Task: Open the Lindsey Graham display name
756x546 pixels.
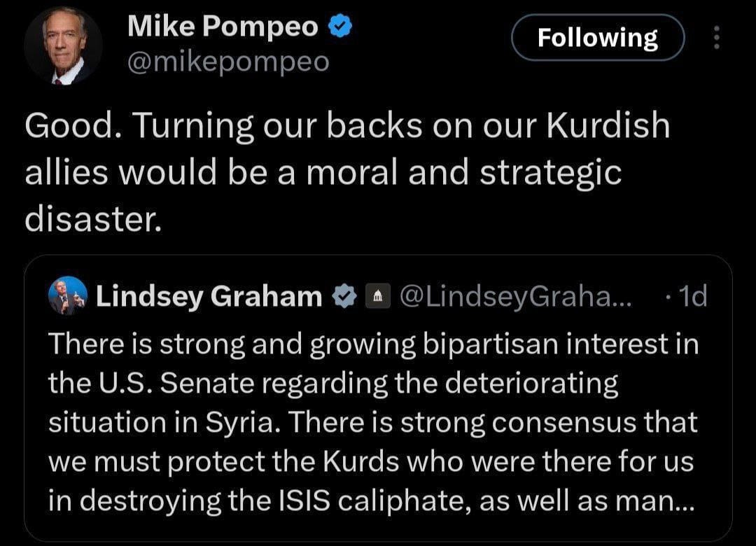Action: point(209,297)
